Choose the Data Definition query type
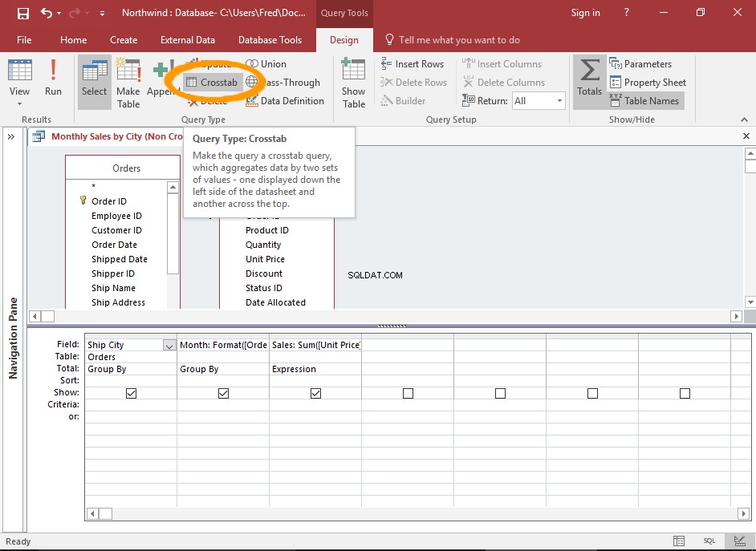 point(285,101)
